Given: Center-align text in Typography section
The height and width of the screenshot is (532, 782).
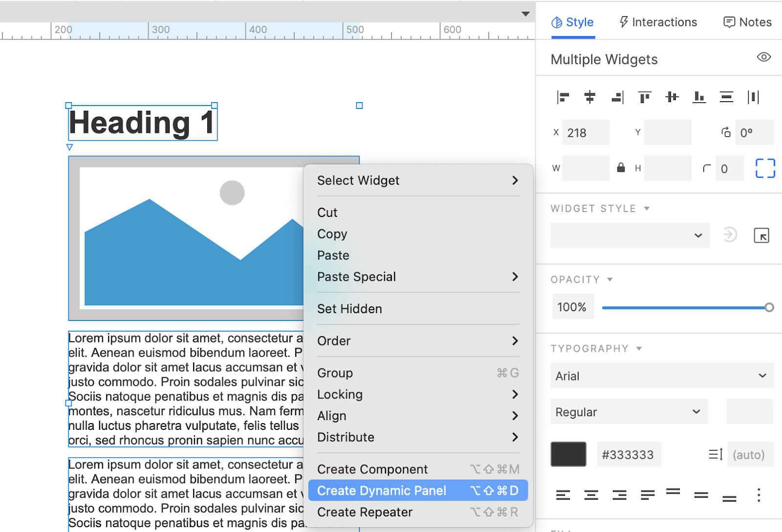Looking at the screenshot, I should pos(591,495).
